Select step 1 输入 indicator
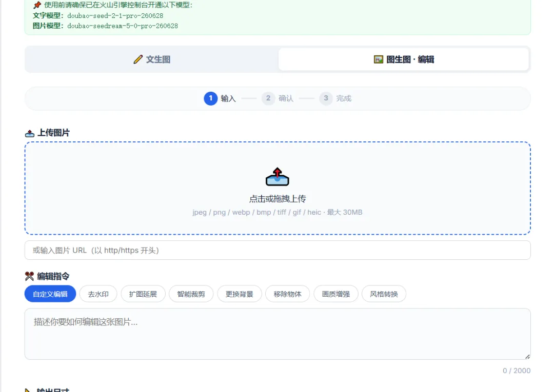The height and width of the screenshot is (392, 554). click(220, 98)
